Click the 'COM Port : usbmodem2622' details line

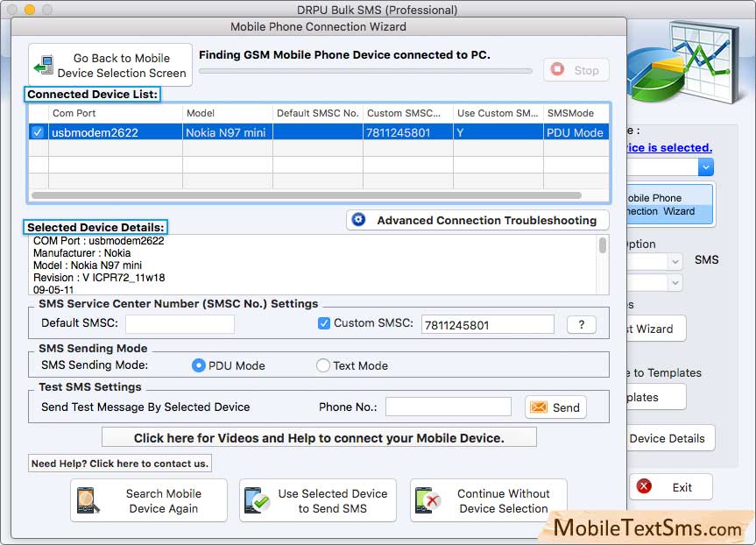pyautogui.click(x=98, y=241)
